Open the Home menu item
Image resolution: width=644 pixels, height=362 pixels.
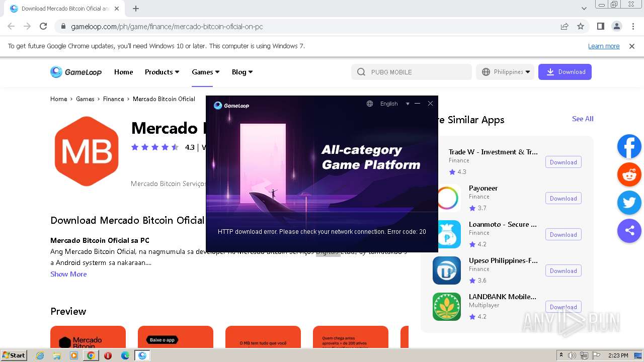(123, 72)
